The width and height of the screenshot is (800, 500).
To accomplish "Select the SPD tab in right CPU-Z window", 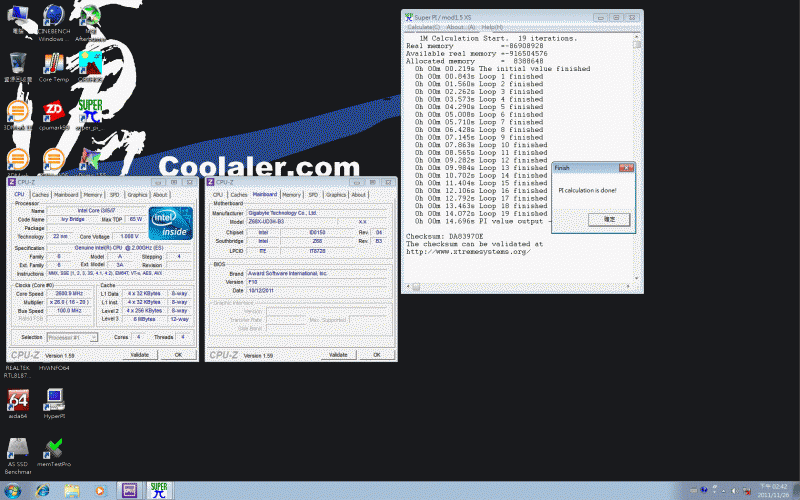I will pyautogui.click(x=312, y=195).
